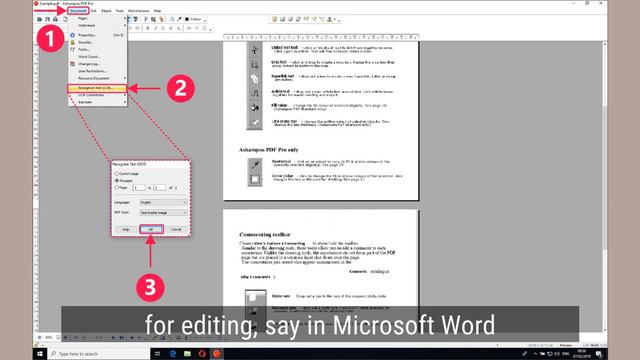Expand OCR Corrections submenu

(x=97, y=95)
